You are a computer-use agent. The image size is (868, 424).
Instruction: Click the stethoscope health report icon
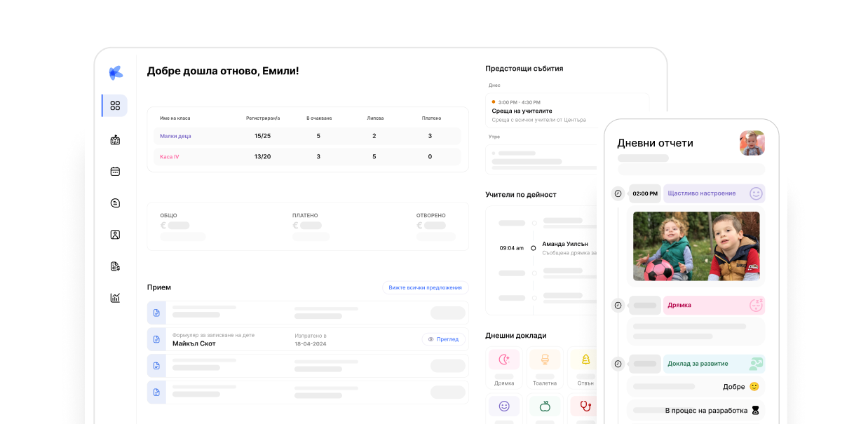(583, 406)
